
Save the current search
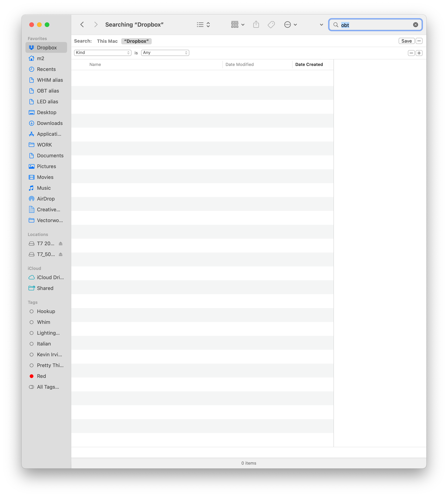tap(406, 41)
